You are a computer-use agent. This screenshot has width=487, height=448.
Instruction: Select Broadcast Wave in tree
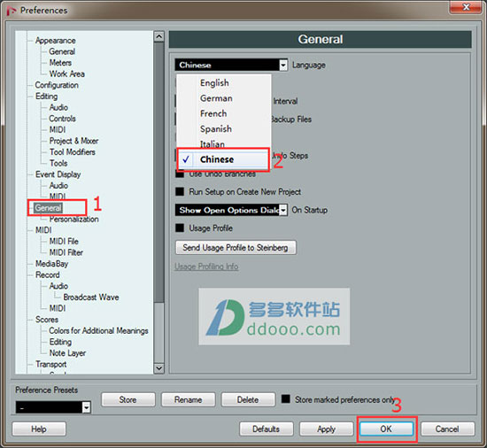click(91, 297)
